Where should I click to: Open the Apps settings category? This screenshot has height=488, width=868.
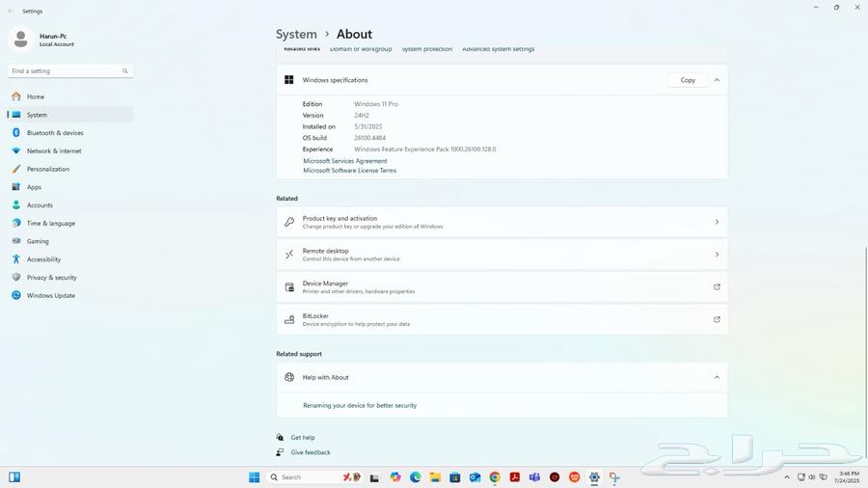(x=70, y=187)
